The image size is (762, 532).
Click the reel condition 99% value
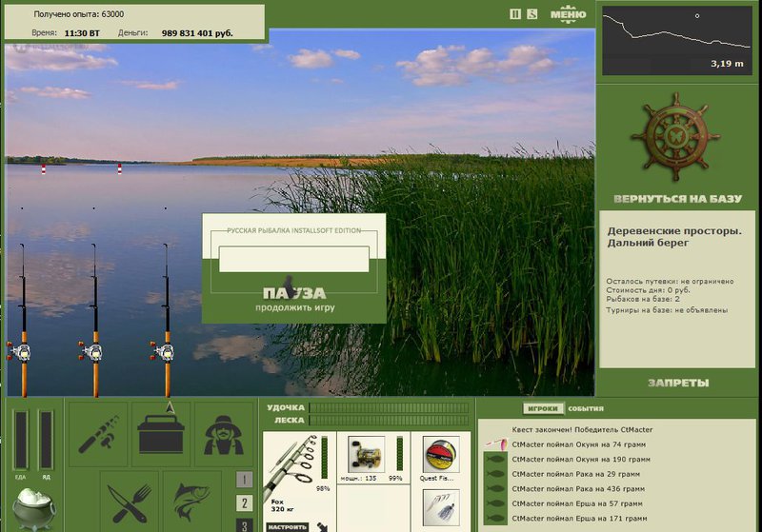pyautogui.click(x=395, y=478)
